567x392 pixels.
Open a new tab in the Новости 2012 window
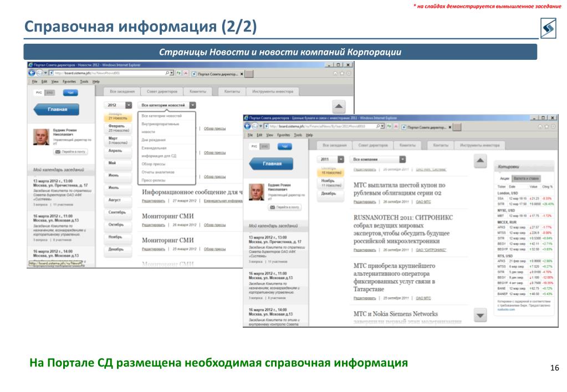pyautogui.click(x=249, y=74)
